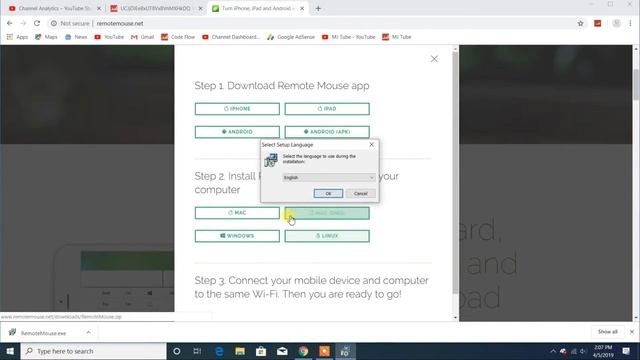The image size is (640, 360).
Task: Open Apps bookmark shortcut
Action: click(17, 37)
